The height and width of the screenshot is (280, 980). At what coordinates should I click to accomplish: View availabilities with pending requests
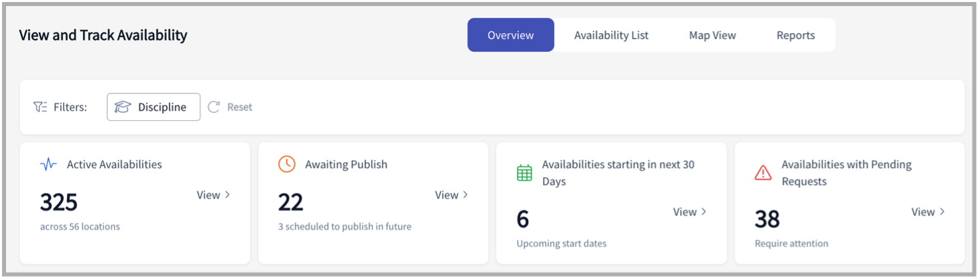928,212
